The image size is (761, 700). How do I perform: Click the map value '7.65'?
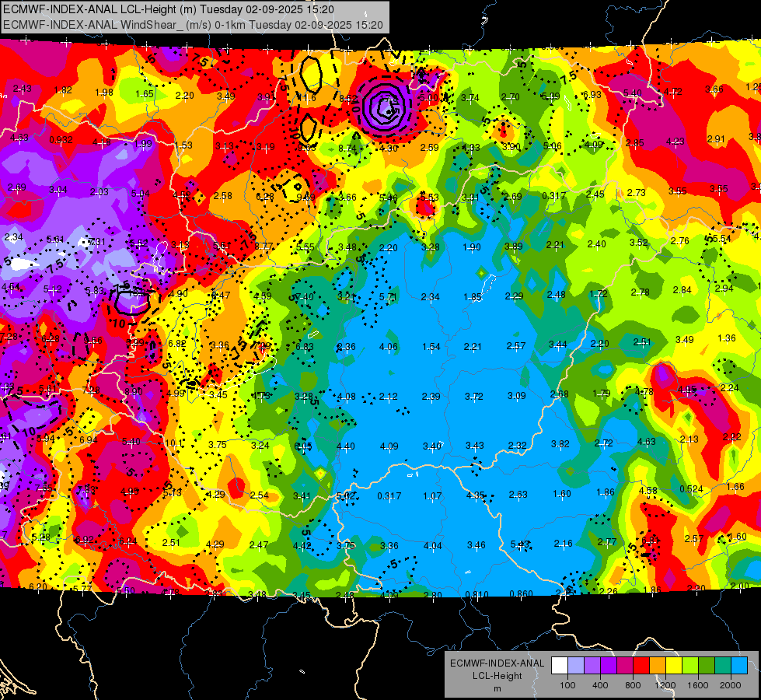tap(44, 488)
